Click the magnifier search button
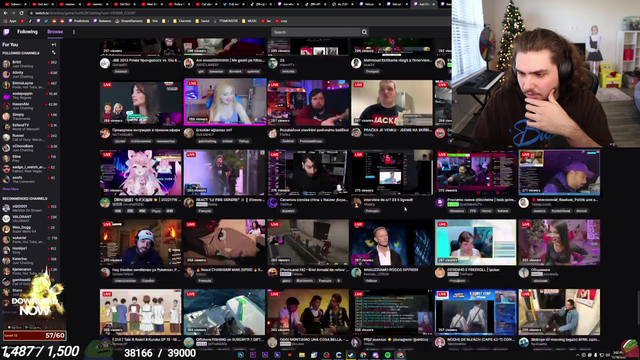Screen dimensions: 640x360 point(364,32)
